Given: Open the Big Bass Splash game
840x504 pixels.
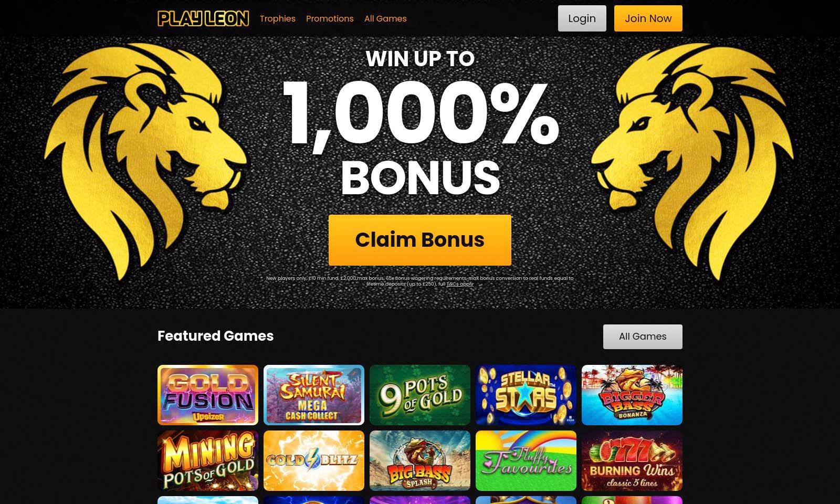Looking at the screenshot, I should [x=420, y=460].
